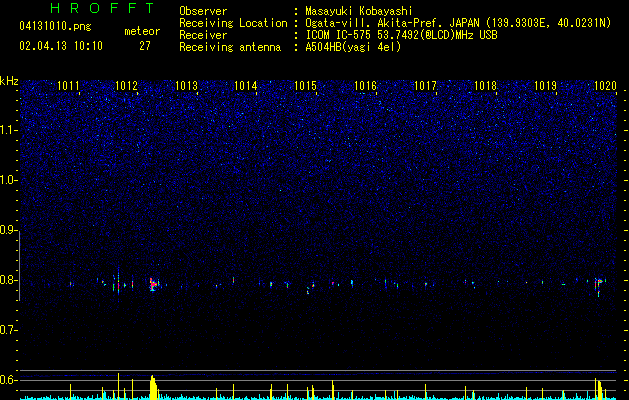Click time marker 1019

[545, 86]
